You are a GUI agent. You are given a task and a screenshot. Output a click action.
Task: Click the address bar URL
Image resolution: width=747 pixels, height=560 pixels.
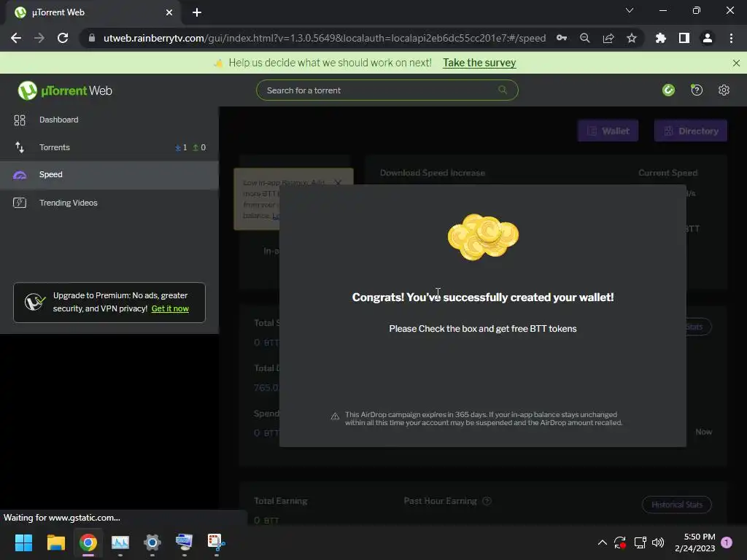point(325,38)
